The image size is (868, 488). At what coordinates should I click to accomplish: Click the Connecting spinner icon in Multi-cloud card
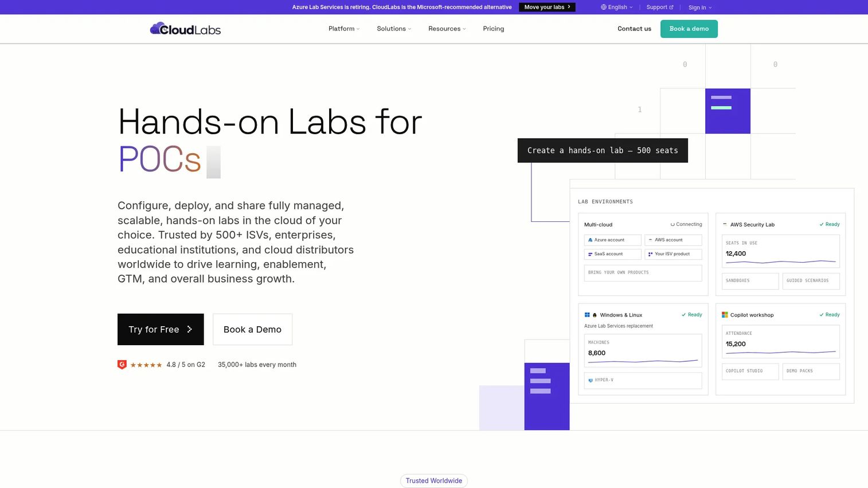coord(672,225)
